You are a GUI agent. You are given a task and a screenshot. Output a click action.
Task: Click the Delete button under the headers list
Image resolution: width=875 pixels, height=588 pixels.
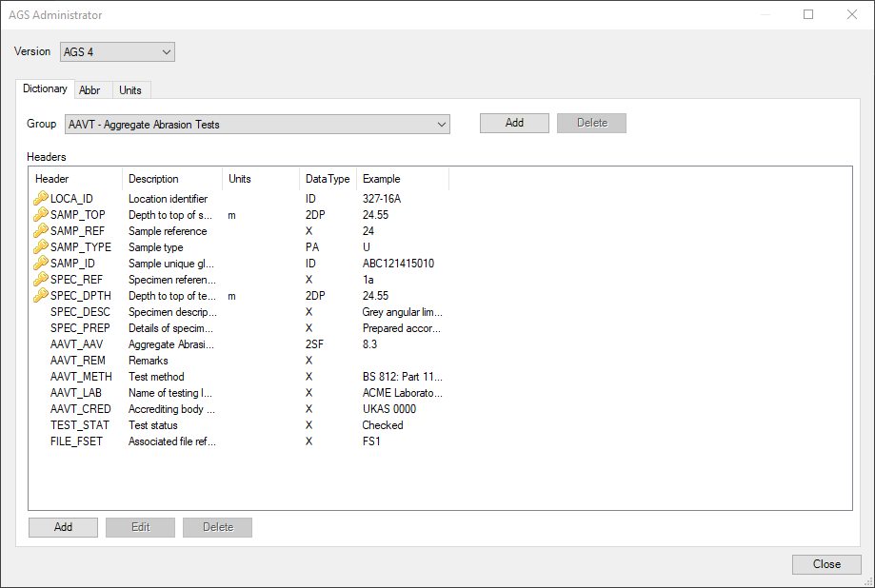coord(217,526)
